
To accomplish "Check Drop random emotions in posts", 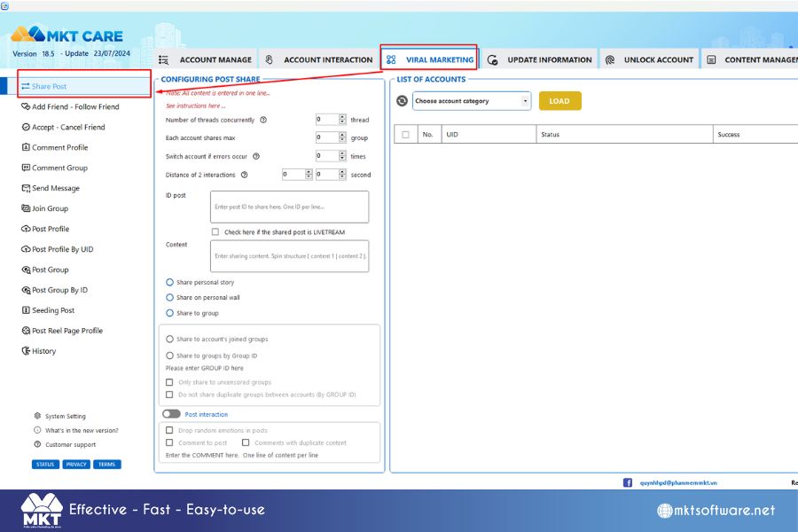I will click(169, 430).
